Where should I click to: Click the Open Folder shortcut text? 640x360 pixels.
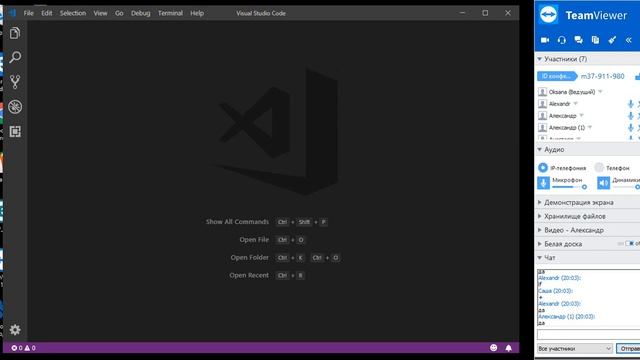[x=250, y=258]
